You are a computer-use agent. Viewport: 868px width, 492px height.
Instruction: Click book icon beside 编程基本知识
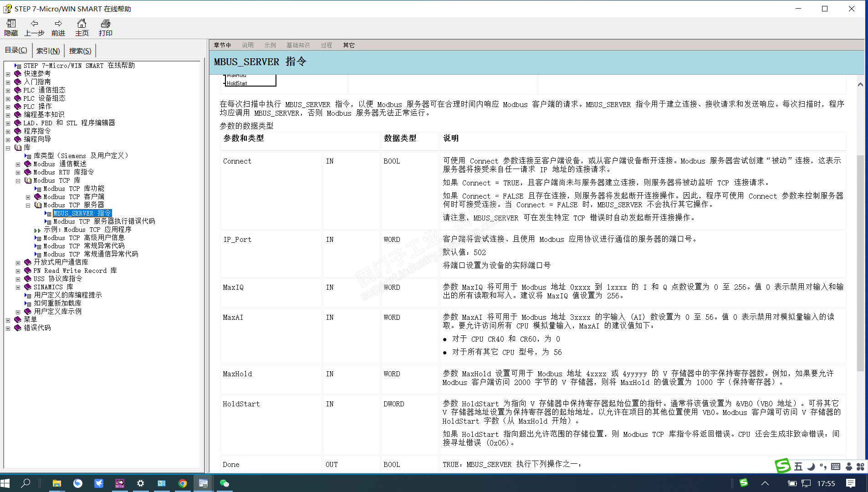(x=18, y=115)
